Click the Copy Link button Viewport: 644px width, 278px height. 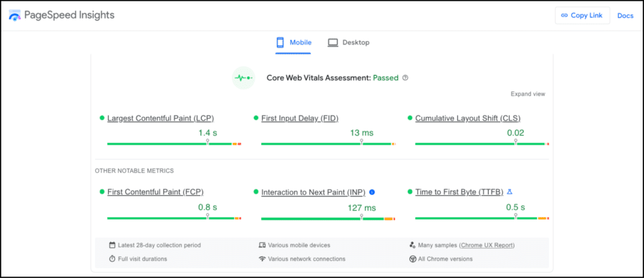click(582, 16)
